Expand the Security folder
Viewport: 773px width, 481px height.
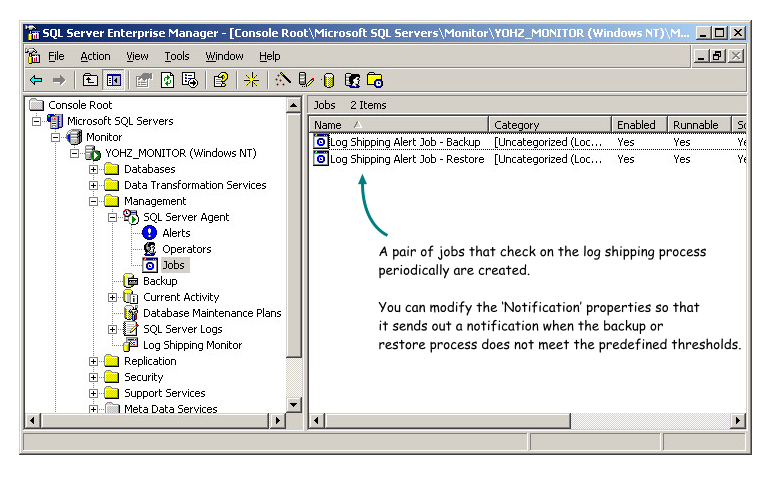pos(93,377)
